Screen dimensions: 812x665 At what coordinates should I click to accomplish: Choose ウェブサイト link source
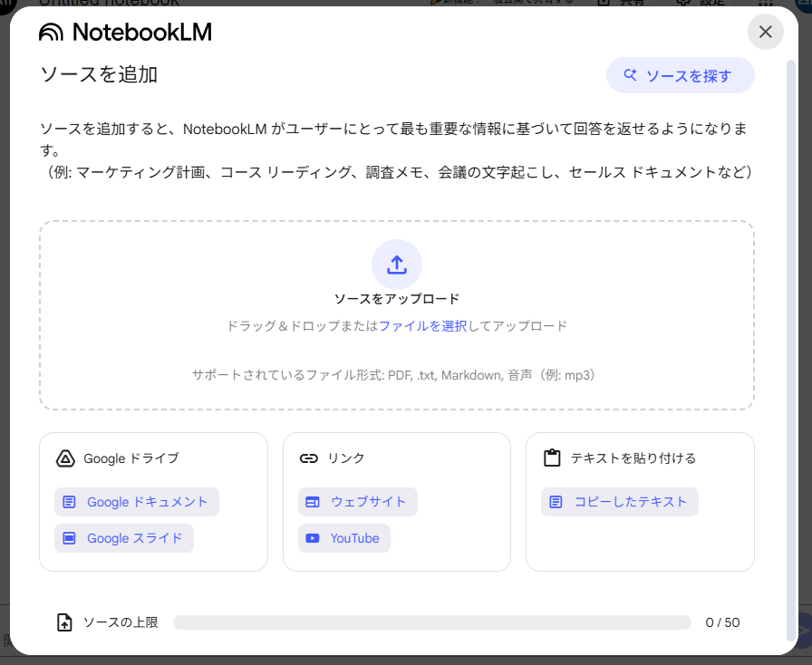pos(357,502)
